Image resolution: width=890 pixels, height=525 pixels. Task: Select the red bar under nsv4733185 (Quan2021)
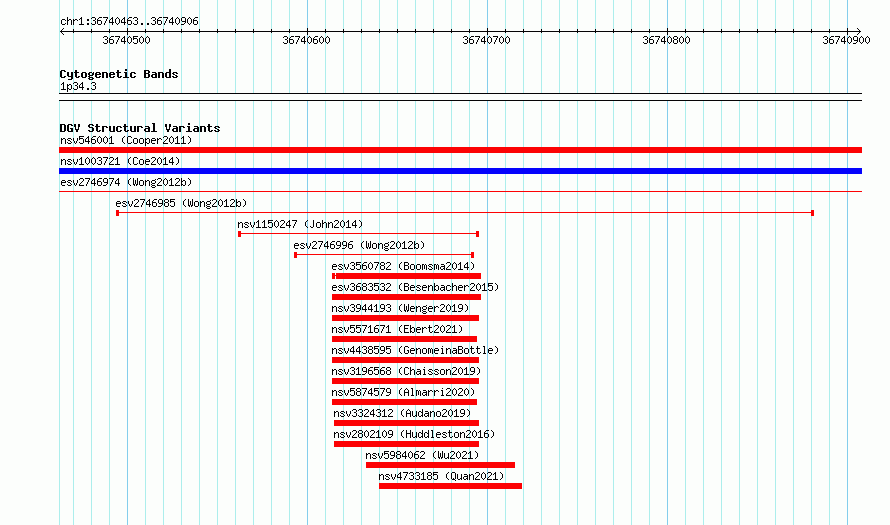(x=451, y=486)
